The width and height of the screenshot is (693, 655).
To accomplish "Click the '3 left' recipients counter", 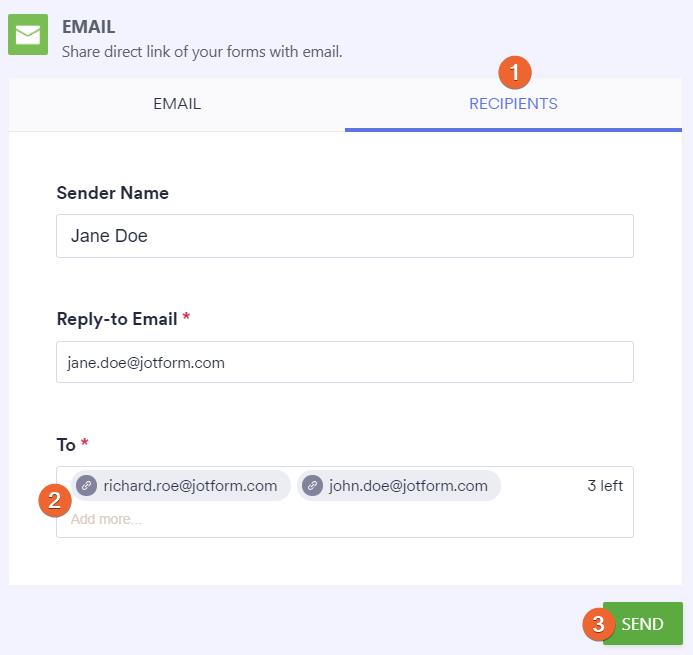I will click(604, 486).
